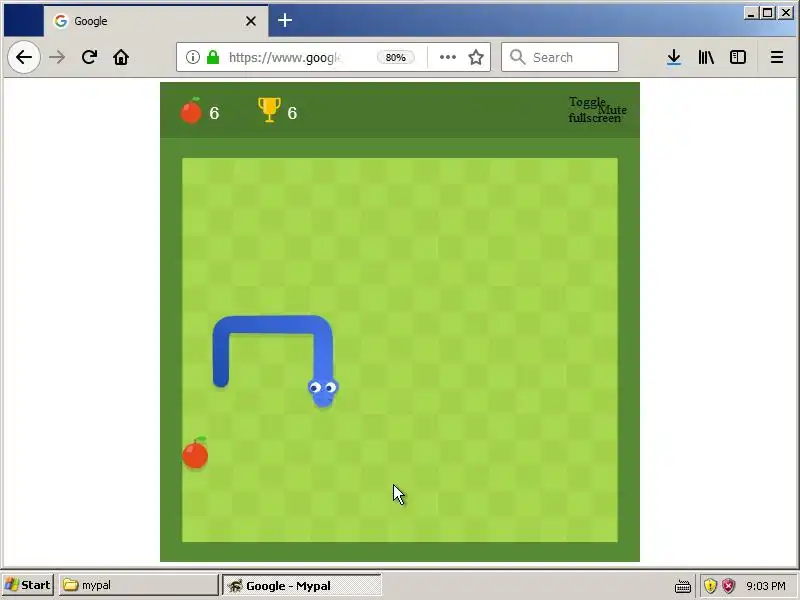Reset zoom via the 80% badge
800x600 pixels.
click(x=395, y=57)
